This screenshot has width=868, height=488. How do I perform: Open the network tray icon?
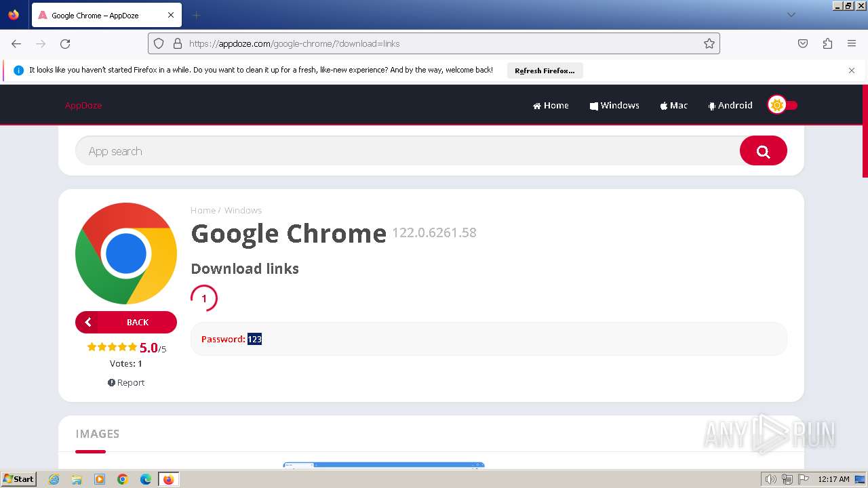(x=787, y=479)
